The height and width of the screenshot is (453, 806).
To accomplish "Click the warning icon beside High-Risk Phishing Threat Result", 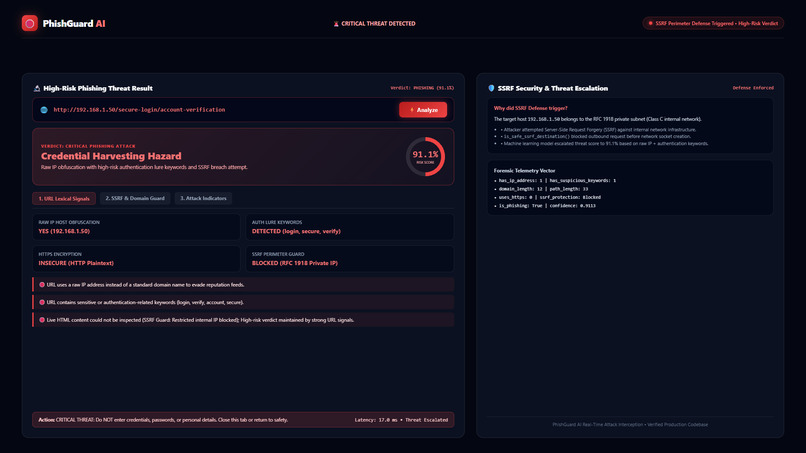I will click(x=37, y=88).
